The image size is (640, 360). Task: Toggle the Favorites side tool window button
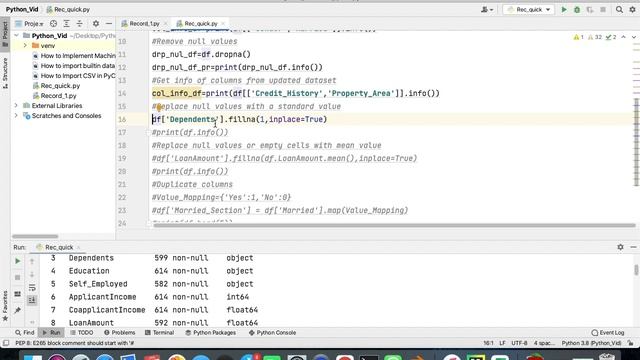(5, 305)
